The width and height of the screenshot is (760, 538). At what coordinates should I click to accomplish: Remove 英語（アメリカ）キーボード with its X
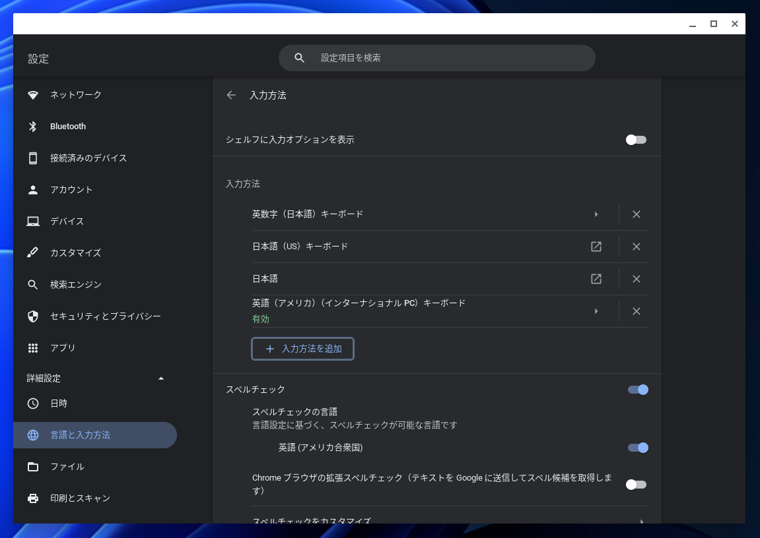click(x=636, y=311)
